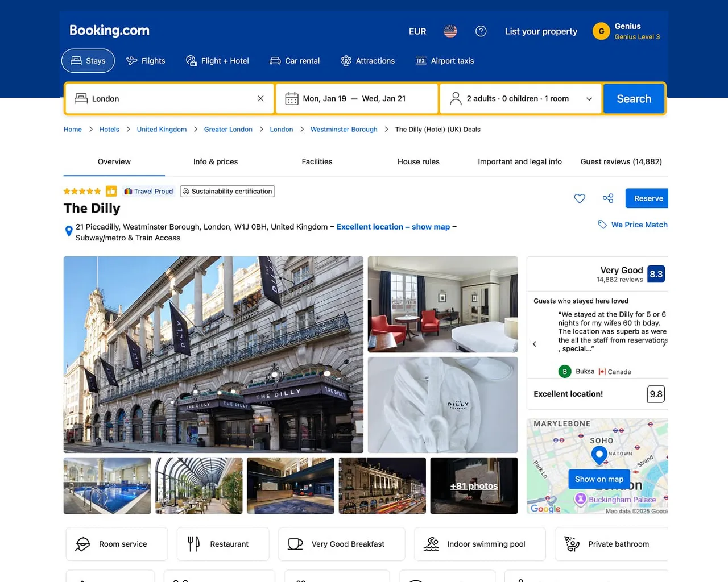Click the blue location pin by address

69,231
